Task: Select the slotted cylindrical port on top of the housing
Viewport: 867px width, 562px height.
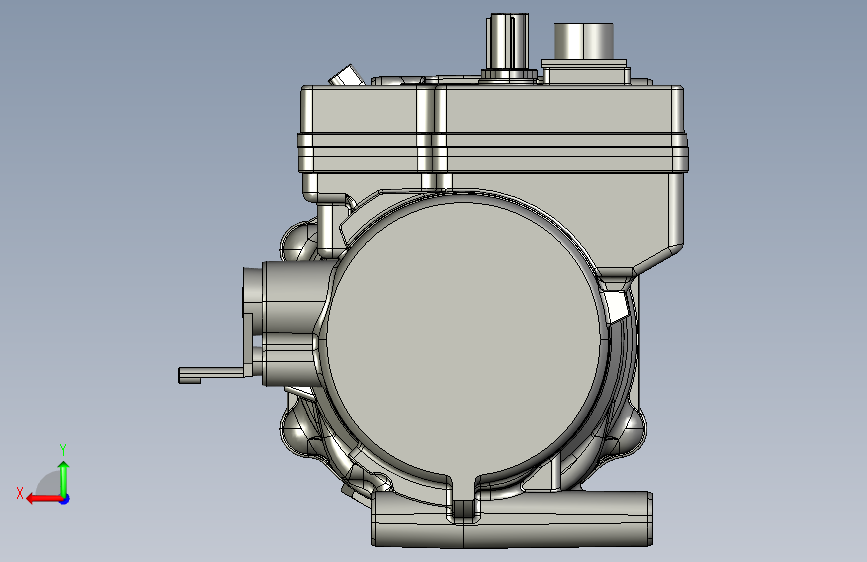Action: (x=508, y=41)
